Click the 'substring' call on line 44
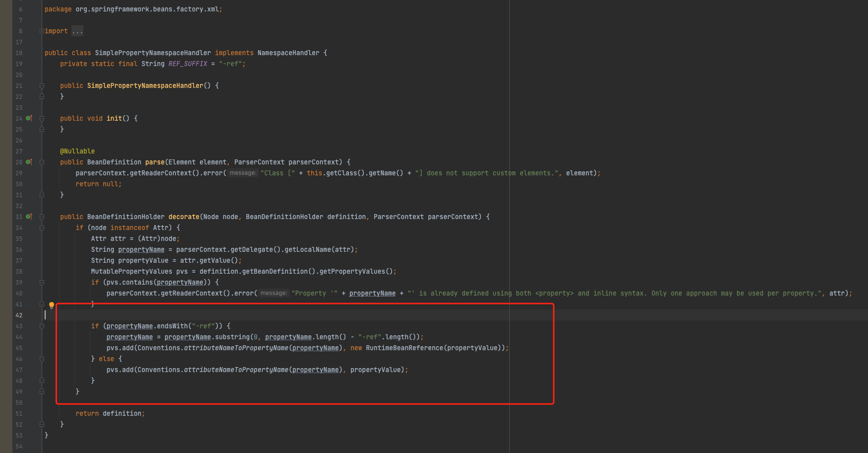Image resolution: width=868 pixels, height=453 pixels. [232, 337]
